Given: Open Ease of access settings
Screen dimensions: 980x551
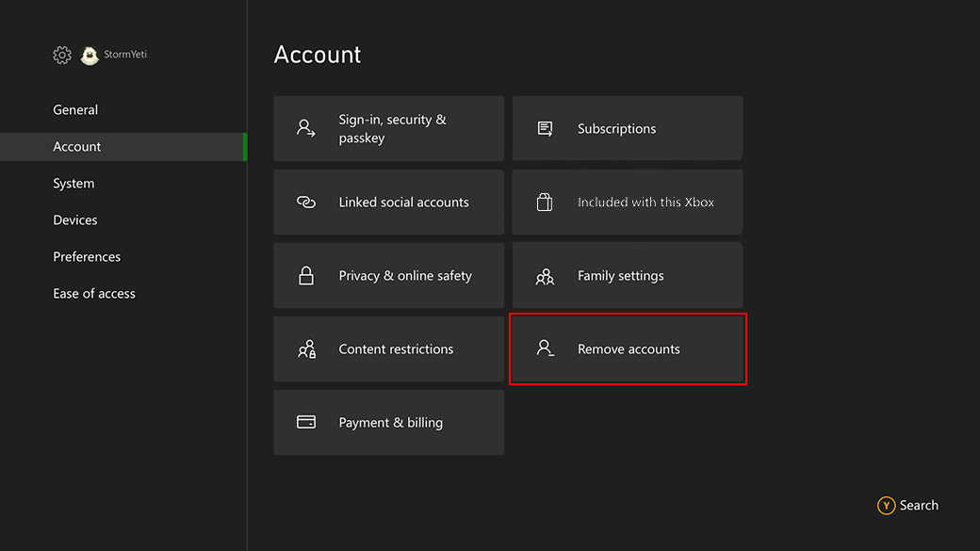Looking at the screenshot, I should pyautogui.click(x=94, y=293).
